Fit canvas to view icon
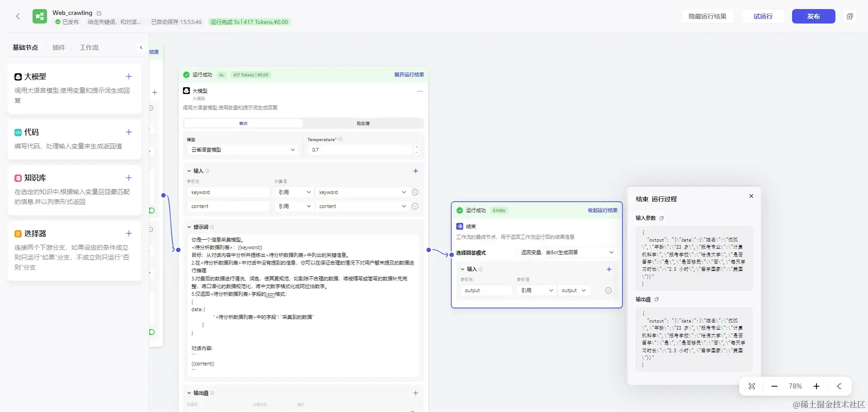 752,386
